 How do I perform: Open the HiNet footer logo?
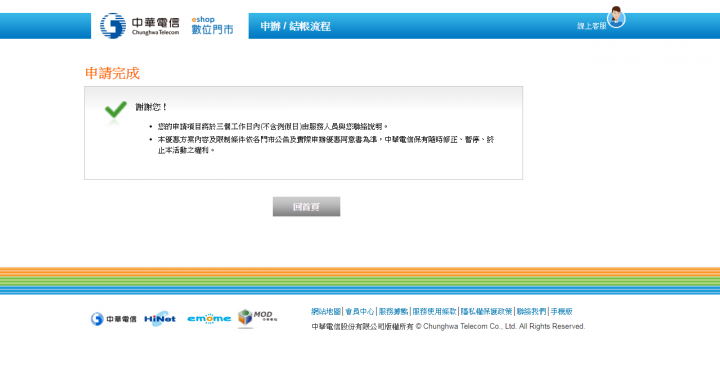point(160,319)
